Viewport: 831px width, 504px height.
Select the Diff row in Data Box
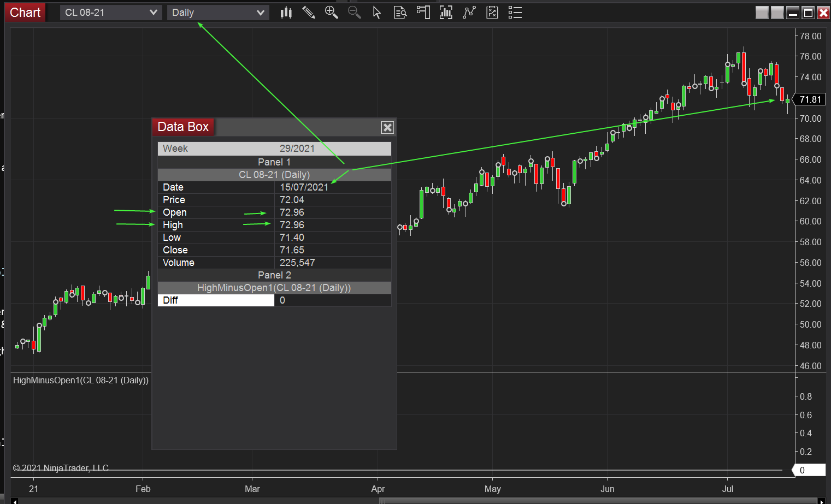(274, 300)
